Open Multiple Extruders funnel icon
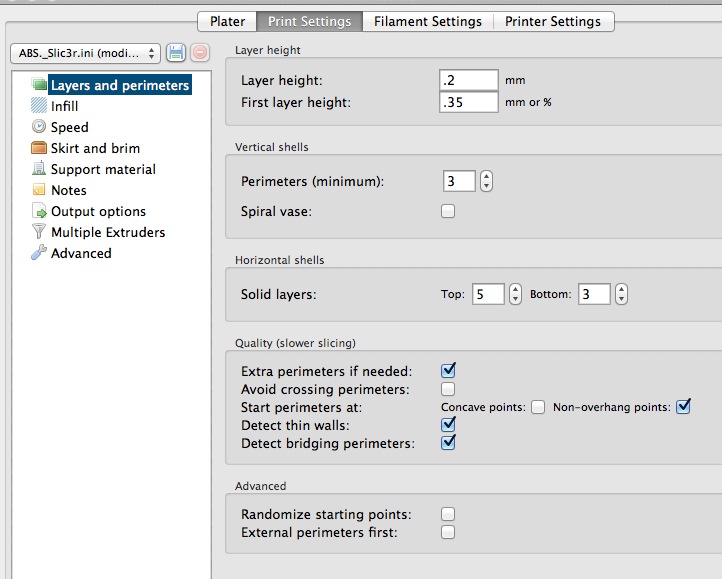 (39, 232)
